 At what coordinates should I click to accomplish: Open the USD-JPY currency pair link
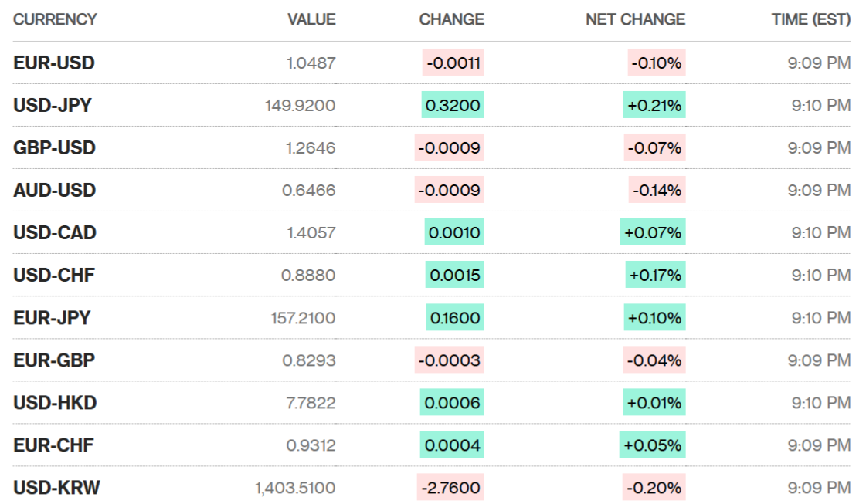[52, 106]
